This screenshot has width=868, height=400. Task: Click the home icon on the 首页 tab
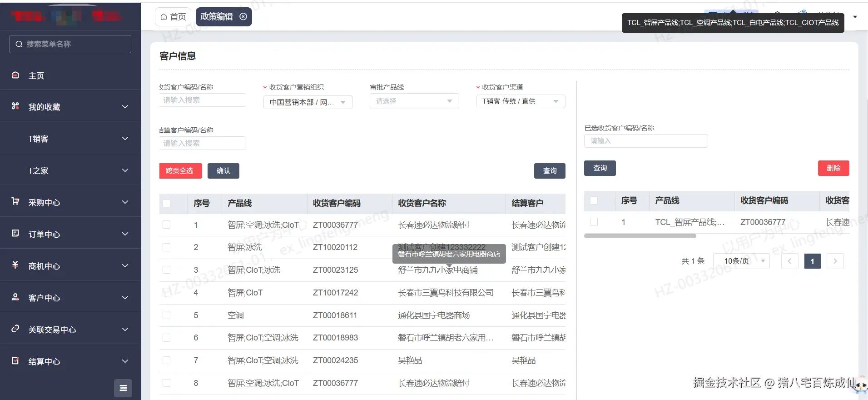point(164,17)
